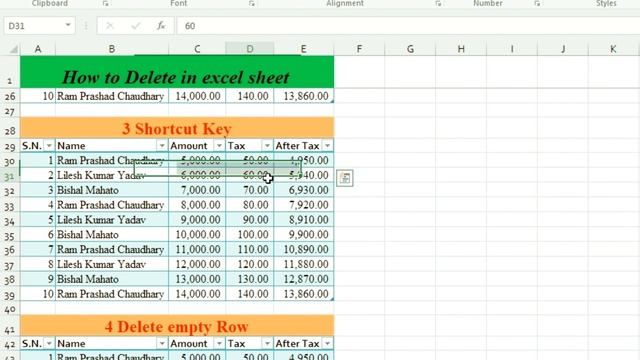Open the Clipboard dialog launcher
The width and height of the screenshot is (640, 360).
[106, 3]
